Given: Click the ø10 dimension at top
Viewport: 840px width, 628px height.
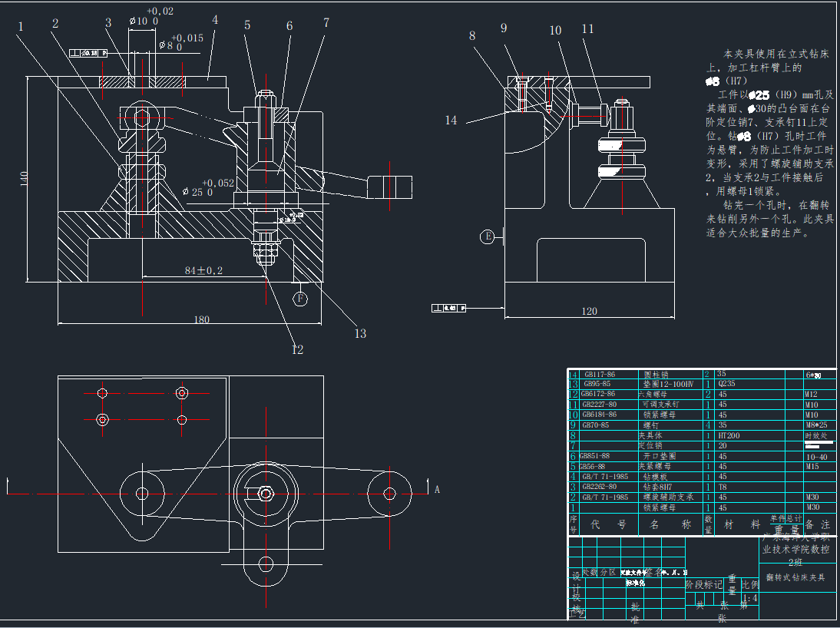Looking at the screenshot, I should point(142,21).
